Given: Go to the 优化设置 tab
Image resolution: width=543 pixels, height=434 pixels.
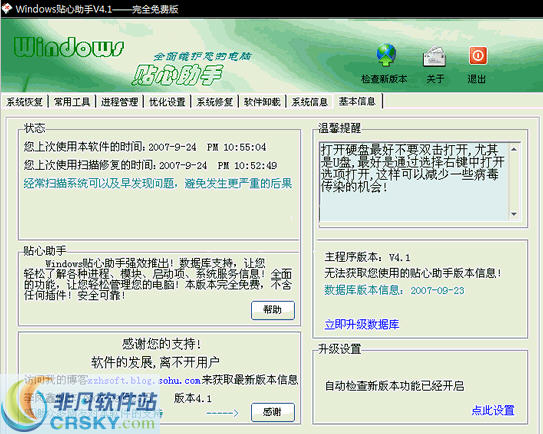Looking at the screenshot, I should (x=167, y=102).
